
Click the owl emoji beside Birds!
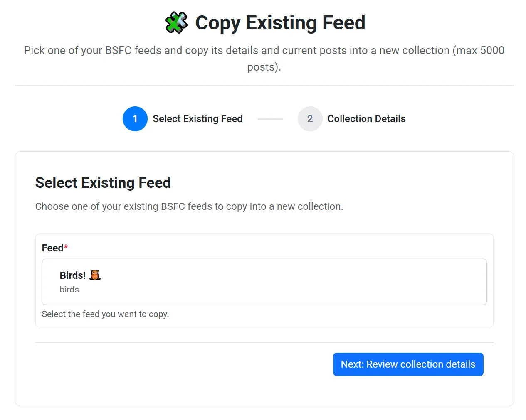tap(95, 275)
